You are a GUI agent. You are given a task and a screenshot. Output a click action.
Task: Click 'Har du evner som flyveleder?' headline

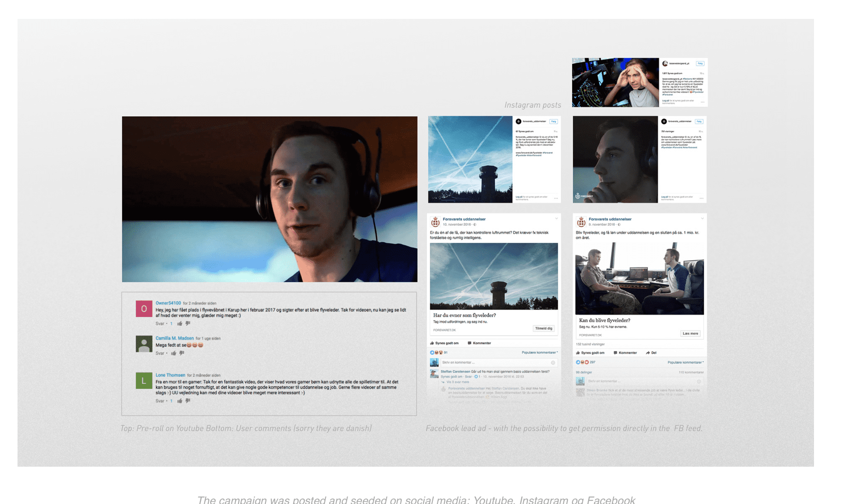coord(465,316)
